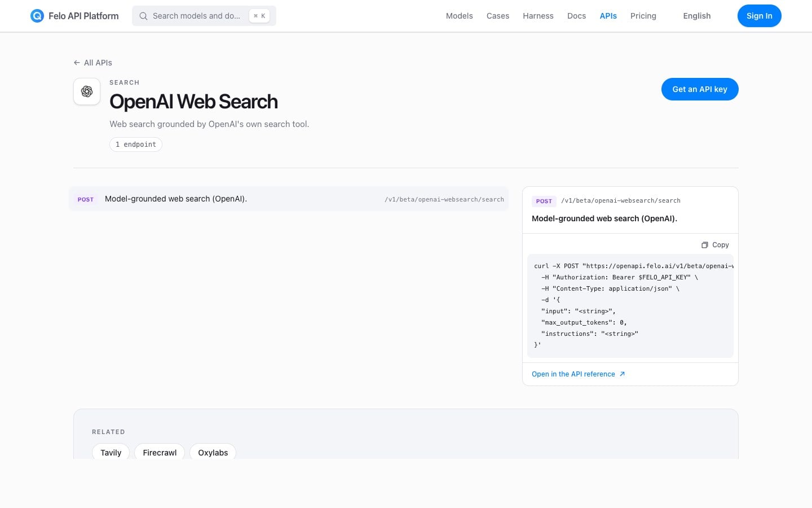Select the Model-grounded web search endpoint row
The width and height of the screenshot is (812, 508).
(x=289, y=199)
